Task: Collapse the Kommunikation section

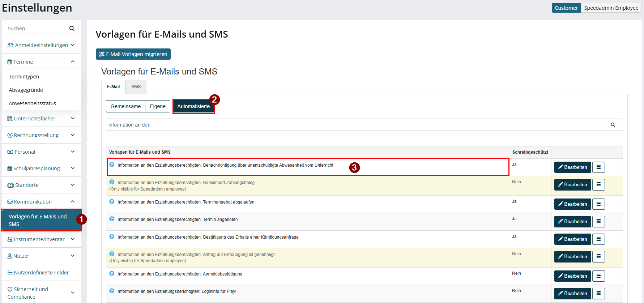Action: tap(41, 202)
